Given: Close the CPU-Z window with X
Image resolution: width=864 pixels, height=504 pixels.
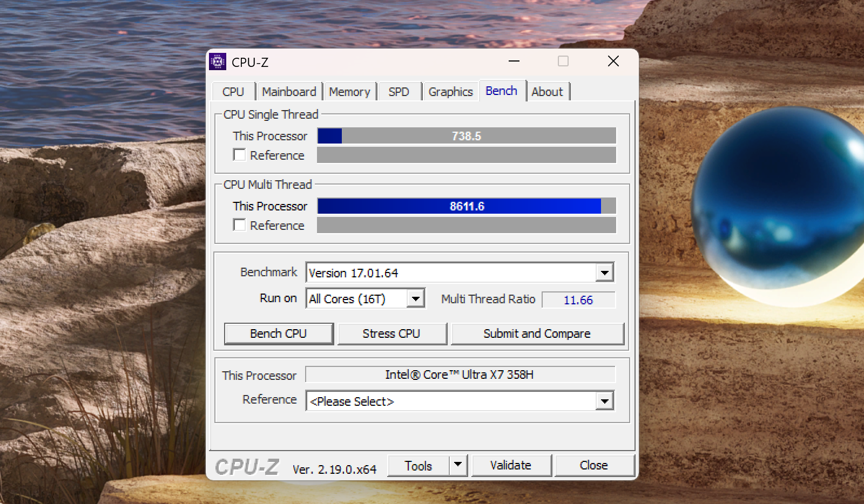Looking at the screenshot, I should 613,62.
